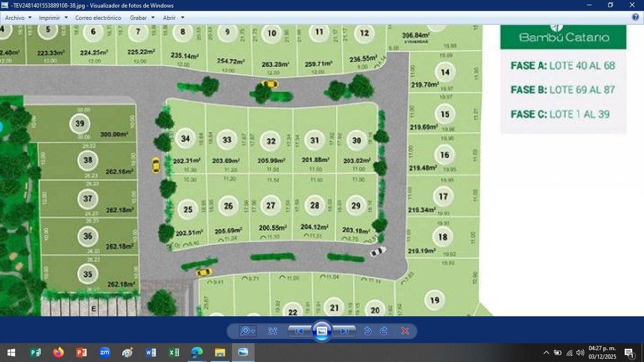Image resolution: width=644 pixels, height=362 pixels.
Task: Delete the photo with the red X
Action: click(405, 331)
